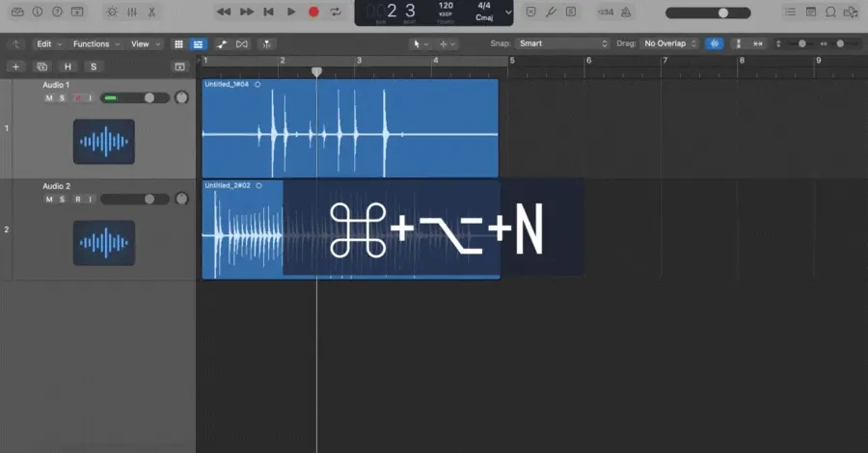Click the Global Tracks button
This screenshot has height=453, width=868.
click(180, 67)
